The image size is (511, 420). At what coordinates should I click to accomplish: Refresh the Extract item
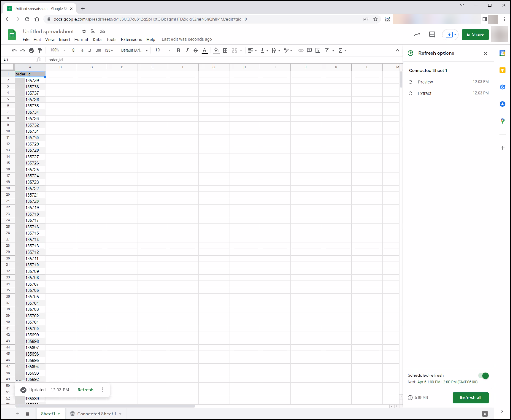411,93
